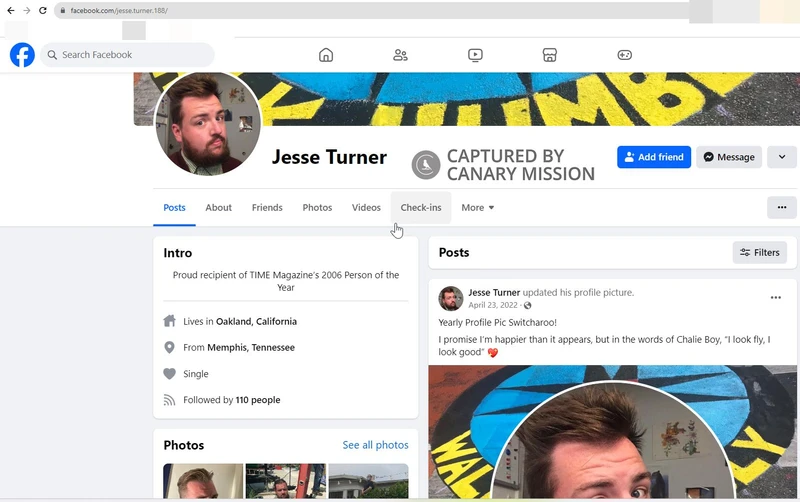800x502 pixels.
Task: Click the feed icon beside Followed by
Action: [x=169, y=400]
